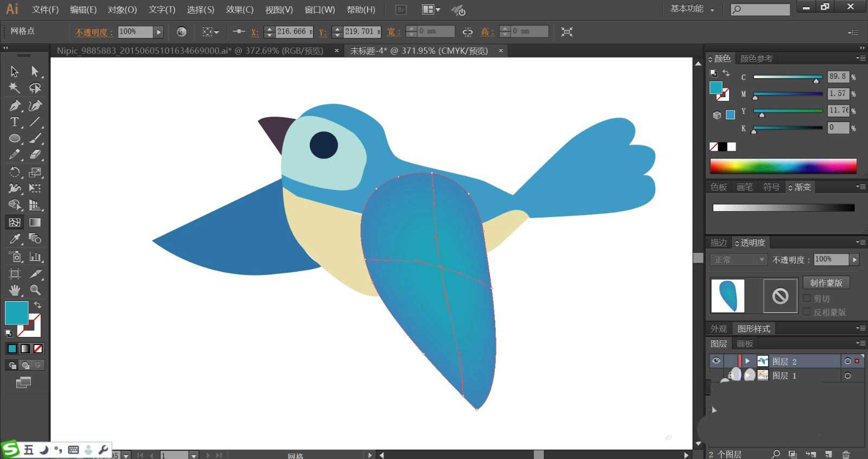Click the color spectrum bar
Viewport: 868px width, 459px height.
point(783,165)
